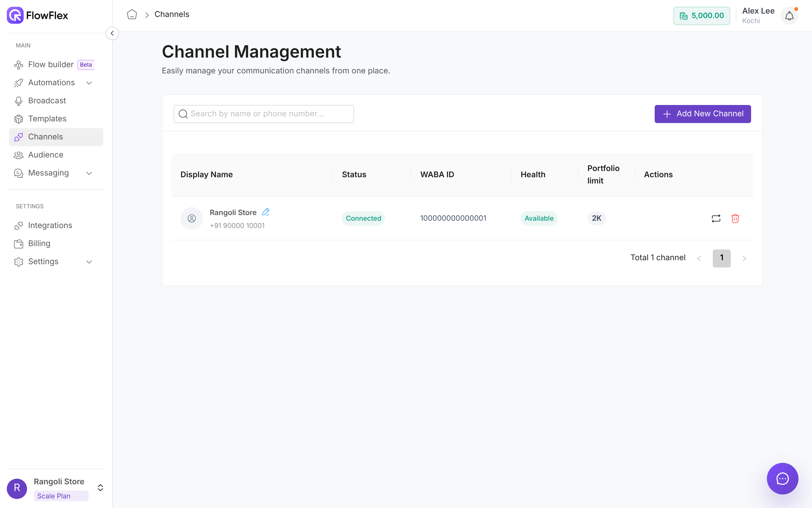Viewport: 812px width, 508px height.
Task: Open Integrations under Settings
Action: (x=56, y=225)
